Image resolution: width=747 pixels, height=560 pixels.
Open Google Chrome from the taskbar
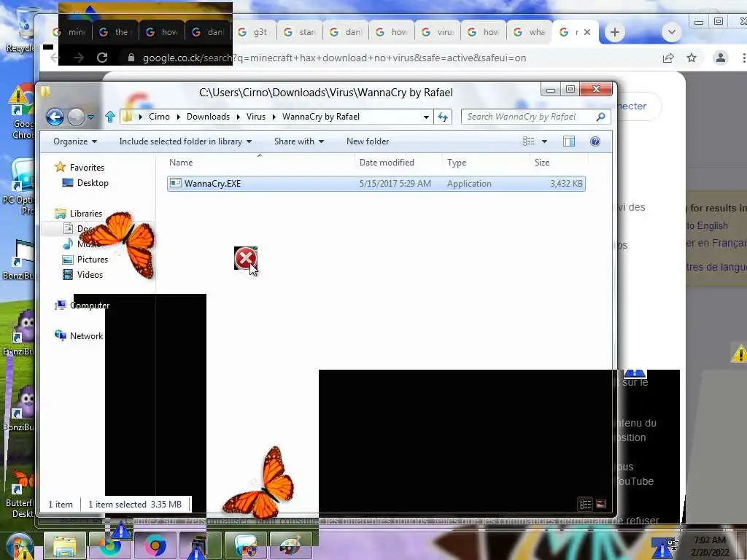pos(155,545)
